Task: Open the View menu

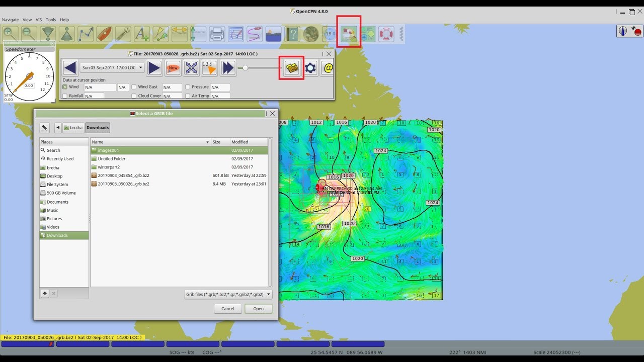Action: coord(27,20)
